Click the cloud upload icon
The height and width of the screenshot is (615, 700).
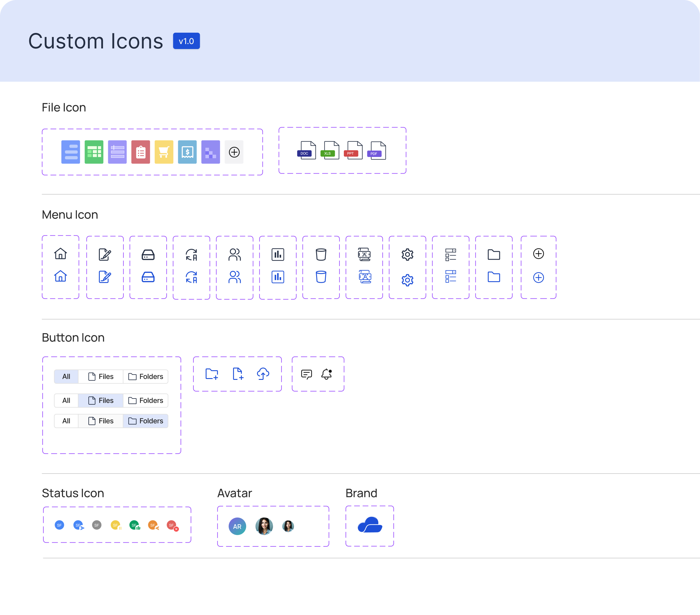click(263, 374)
